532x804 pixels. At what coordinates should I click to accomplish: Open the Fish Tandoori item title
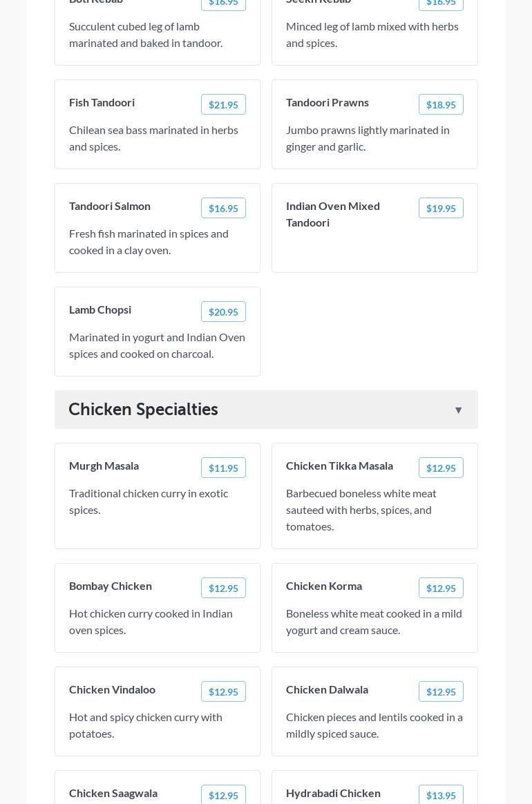102,102
